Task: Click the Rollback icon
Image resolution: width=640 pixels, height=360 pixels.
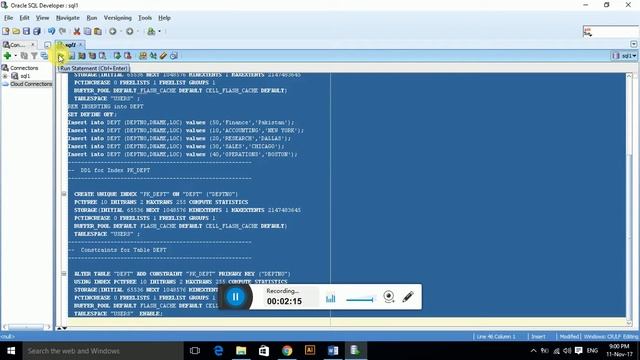Action: (128, 56)
